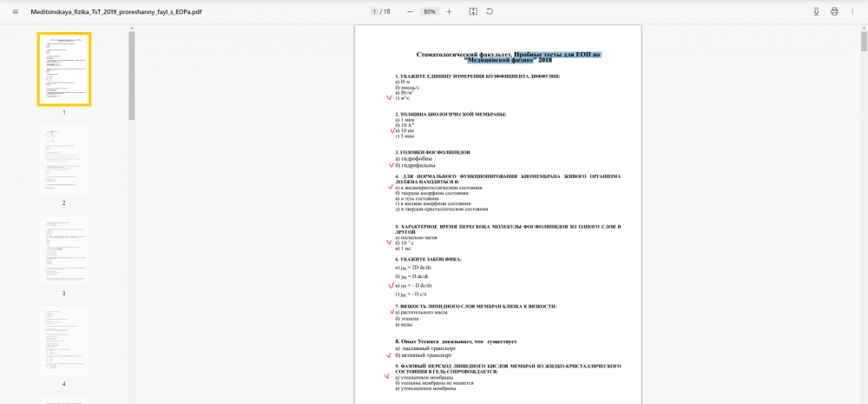The width and height of the screenshot is (868, 404).
Task: Print the document with the printer icon
Action: click(x=834, y=11)
